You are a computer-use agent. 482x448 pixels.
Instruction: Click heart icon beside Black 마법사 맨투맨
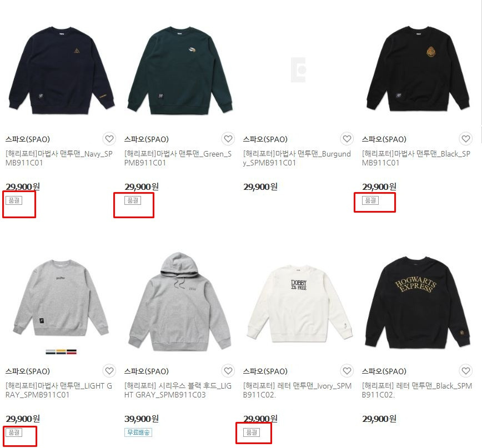tap(466, 139)
